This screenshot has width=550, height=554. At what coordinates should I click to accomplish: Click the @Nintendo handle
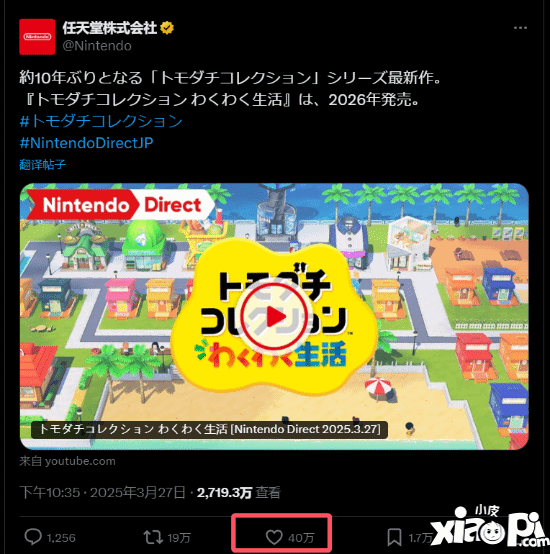pyautogui.click(x=97, y=46)
